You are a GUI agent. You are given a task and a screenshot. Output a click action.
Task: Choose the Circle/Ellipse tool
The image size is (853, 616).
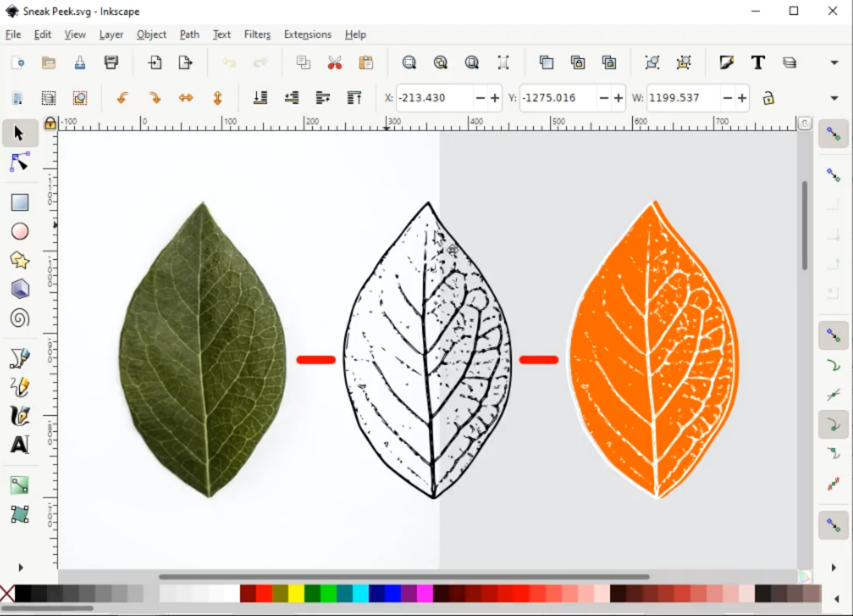tap(19, 232)
